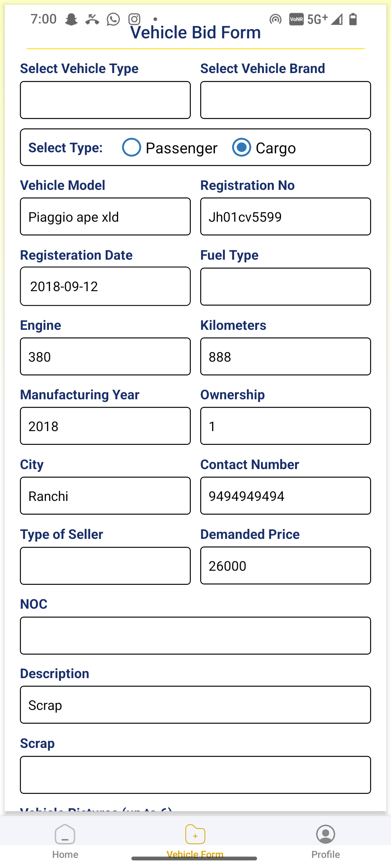The width and height of the screenshot is (391, 868).
Task: Select the Passenger radio button
Action: coord(131,147)
